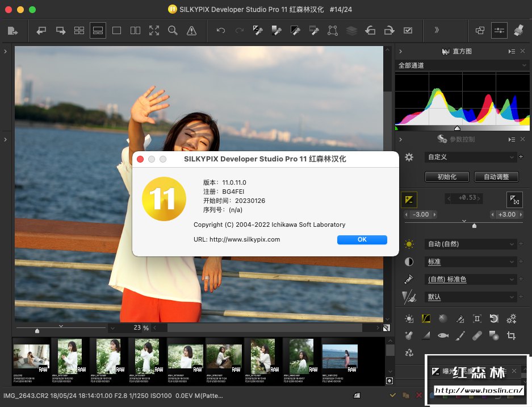Click the rotation tool icon

[494, 319]
